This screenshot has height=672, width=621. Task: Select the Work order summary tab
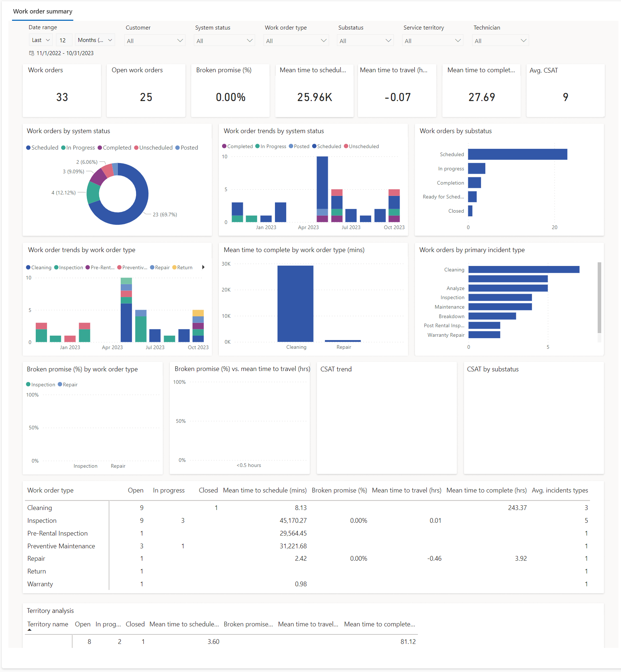click(x=43, y=11)
